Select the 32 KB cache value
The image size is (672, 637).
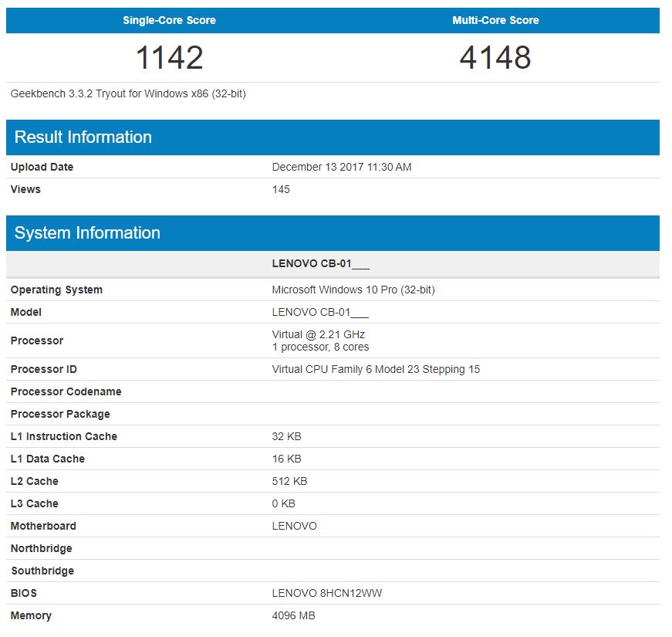tap(286, 436)
